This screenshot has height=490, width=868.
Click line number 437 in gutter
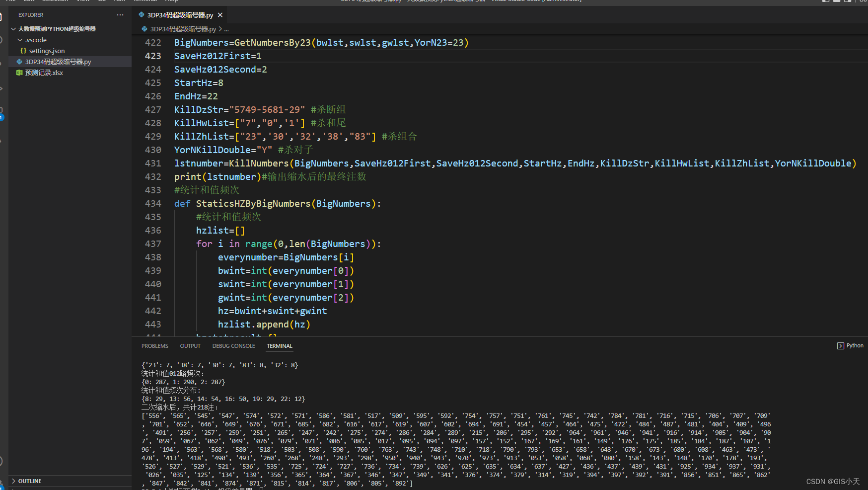153,244
